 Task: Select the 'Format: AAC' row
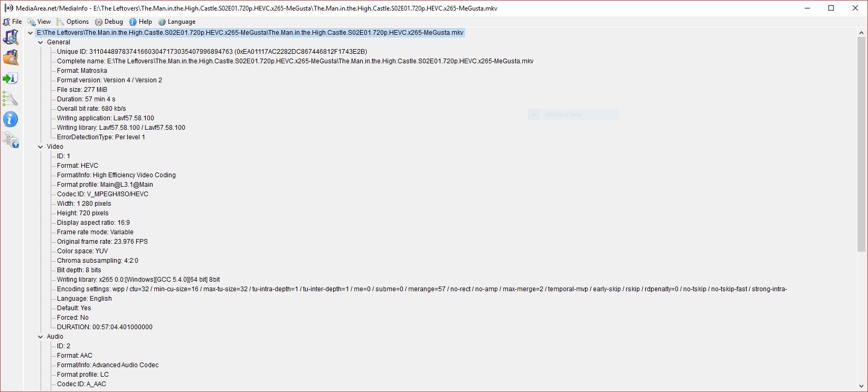[74, 356]
